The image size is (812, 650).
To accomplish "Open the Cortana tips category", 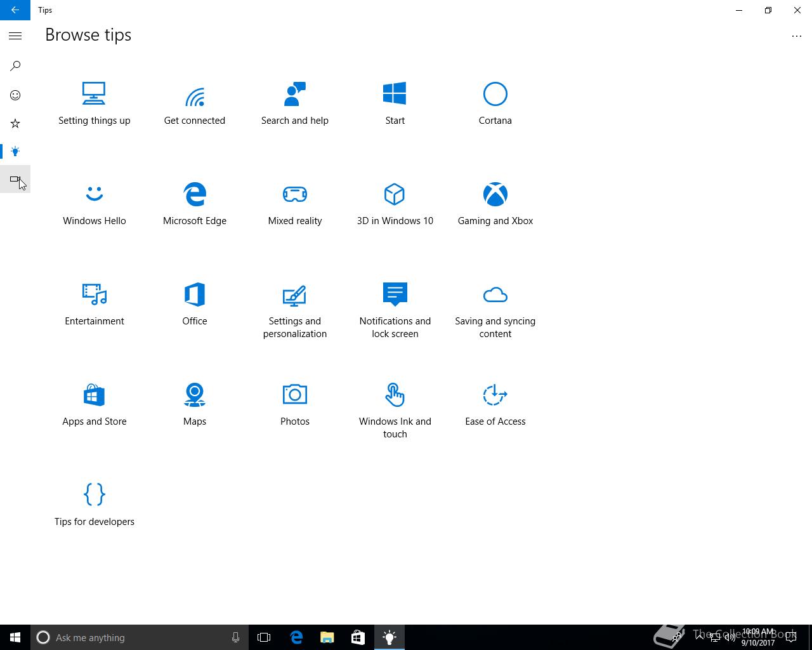I will click(x=495, y=103).
